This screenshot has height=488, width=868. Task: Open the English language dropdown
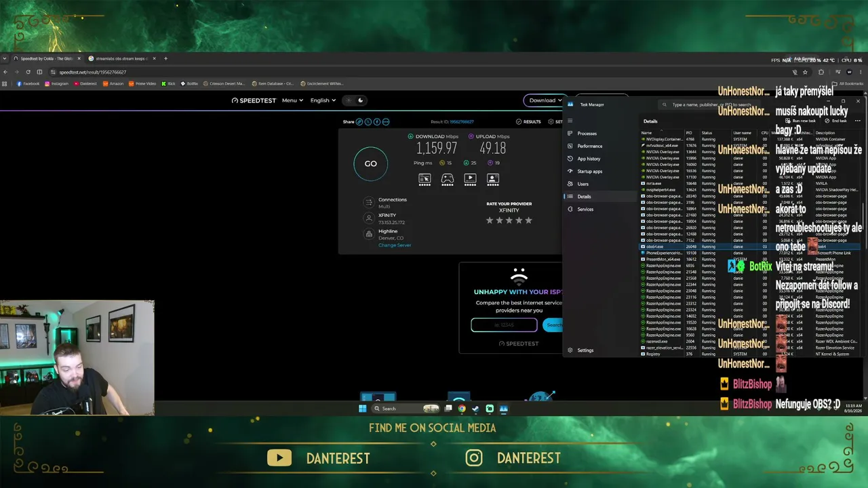click(323, 100)
